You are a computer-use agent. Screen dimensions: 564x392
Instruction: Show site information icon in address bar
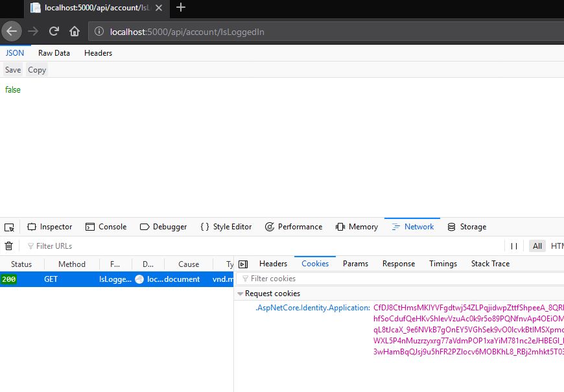(x=99, y=32)
